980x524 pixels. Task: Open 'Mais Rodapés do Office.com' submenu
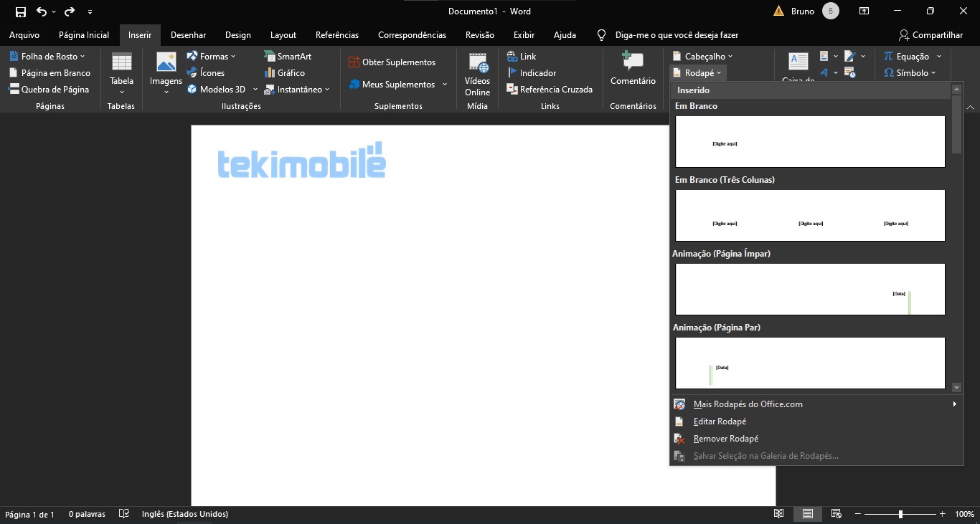[x=816, y=404]
